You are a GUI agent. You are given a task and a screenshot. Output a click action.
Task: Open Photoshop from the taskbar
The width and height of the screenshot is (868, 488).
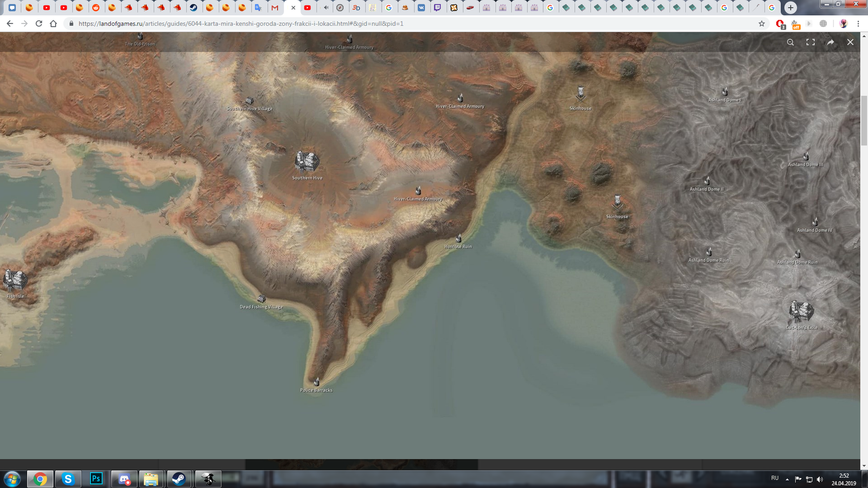pos(96,479)
